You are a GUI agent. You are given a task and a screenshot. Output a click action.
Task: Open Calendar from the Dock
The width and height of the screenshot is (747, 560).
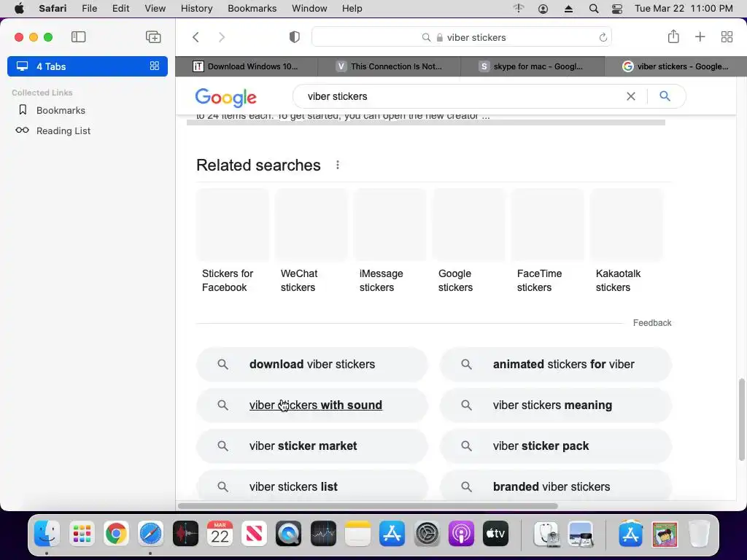tap(220, 533)
